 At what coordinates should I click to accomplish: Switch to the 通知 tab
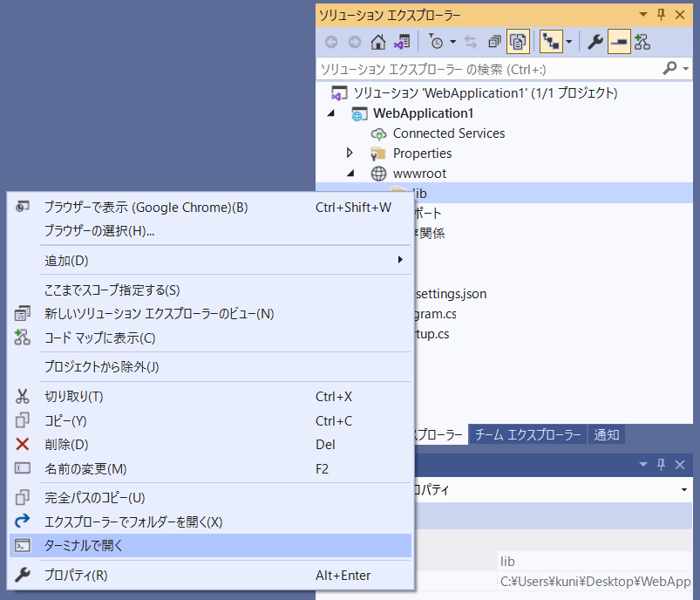point(606,434)
